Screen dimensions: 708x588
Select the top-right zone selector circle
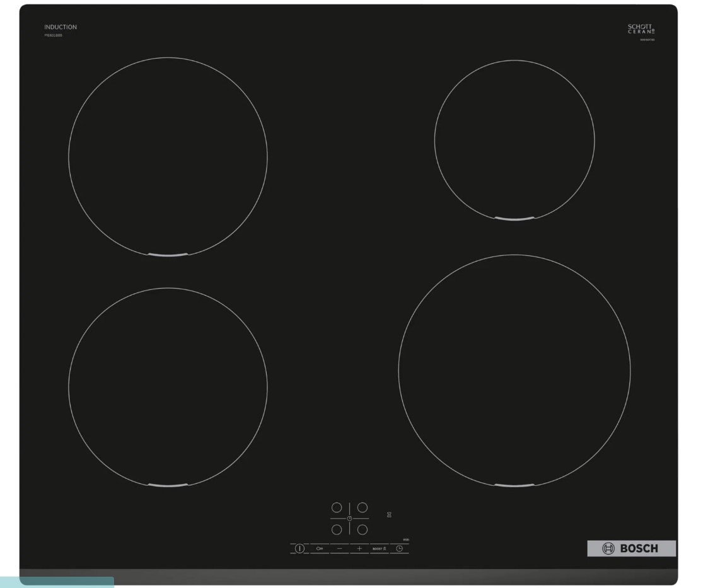click(363, 507)
